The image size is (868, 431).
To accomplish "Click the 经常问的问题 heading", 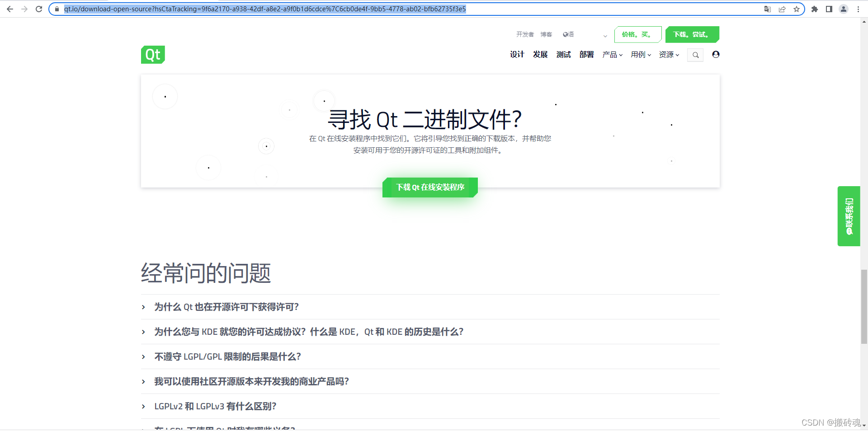I will click(x=206, y=273).
